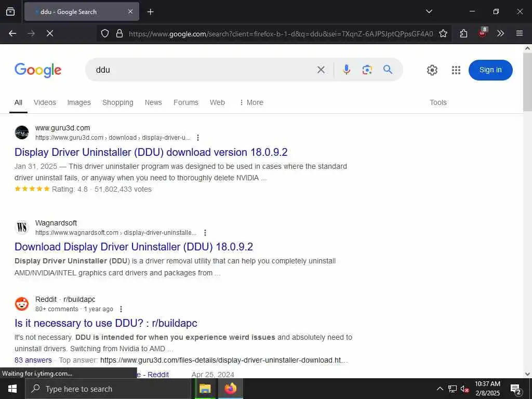Switch to Videos tab
This screenshot has width=532, height=399.
45,102
